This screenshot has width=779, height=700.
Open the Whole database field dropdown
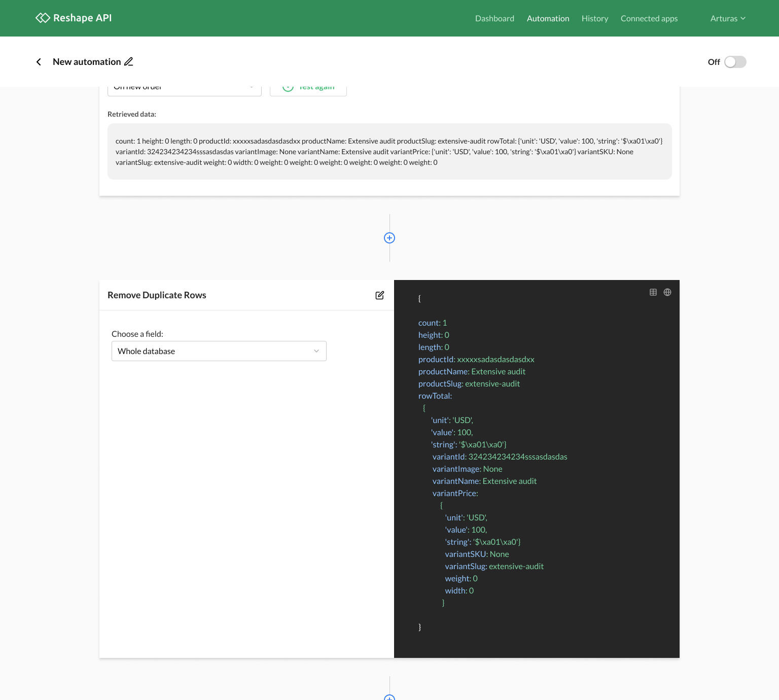point(219,351)
